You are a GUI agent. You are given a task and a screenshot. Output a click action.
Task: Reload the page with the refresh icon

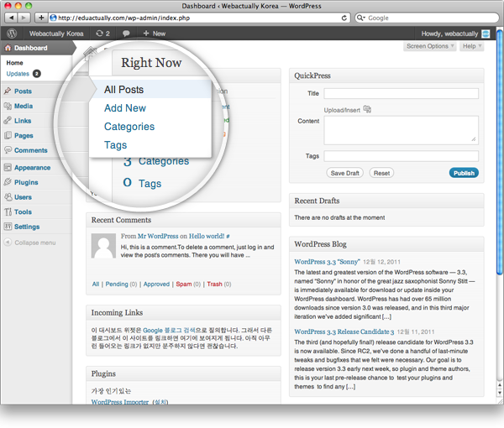344,18
